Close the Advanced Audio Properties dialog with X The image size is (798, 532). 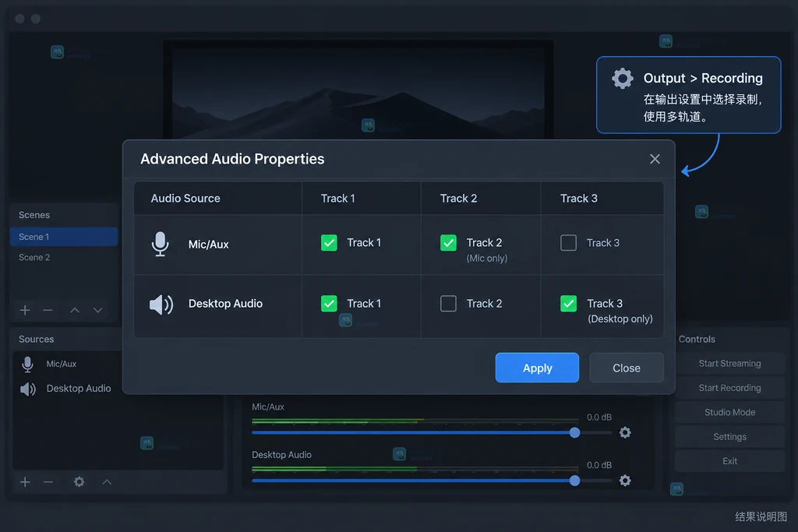tap(655, 159)
